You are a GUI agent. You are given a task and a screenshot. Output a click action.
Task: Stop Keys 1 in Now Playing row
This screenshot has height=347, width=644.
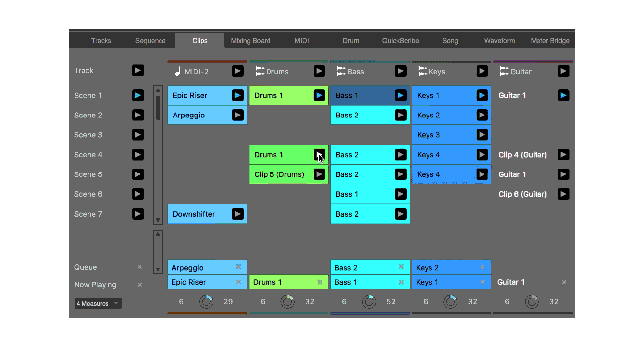[x=483, y=282]
